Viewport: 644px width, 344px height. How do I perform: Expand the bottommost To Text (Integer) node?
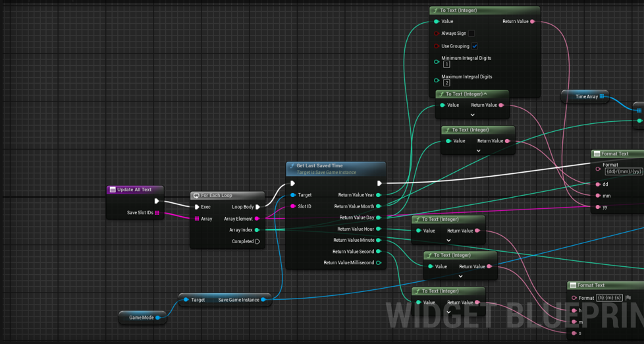(x=448, y=312)
